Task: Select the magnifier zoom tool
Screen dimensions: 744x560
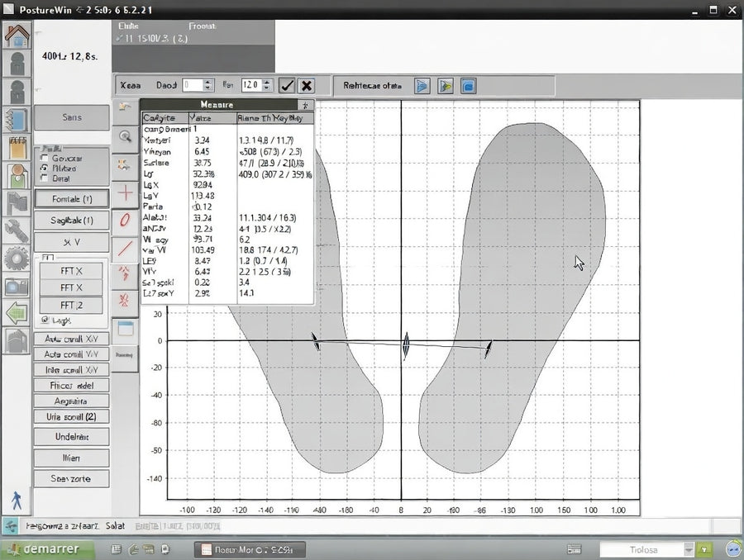Action: 126,137
